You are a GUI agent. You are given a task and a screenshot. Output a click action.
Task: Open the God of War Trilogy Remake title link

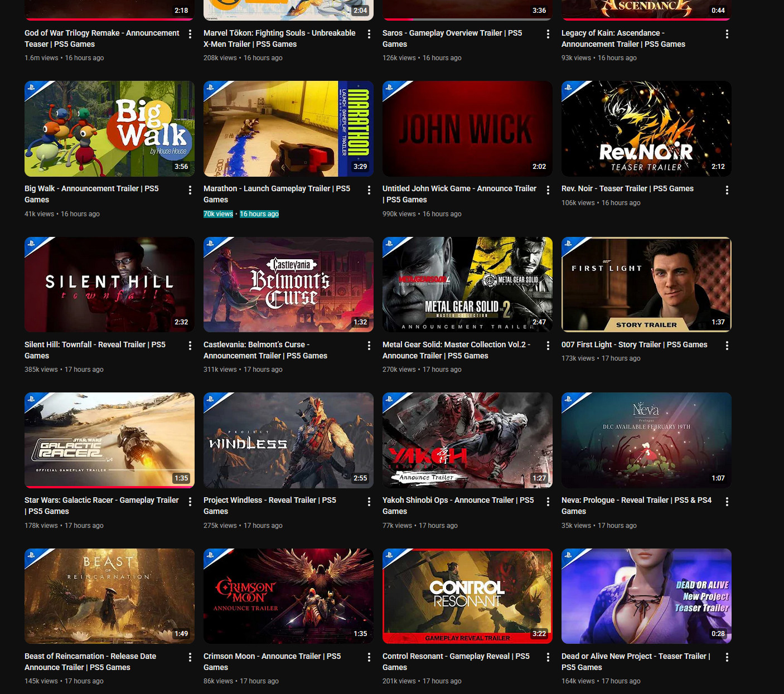pyautogui.click(x=102, y=38)
